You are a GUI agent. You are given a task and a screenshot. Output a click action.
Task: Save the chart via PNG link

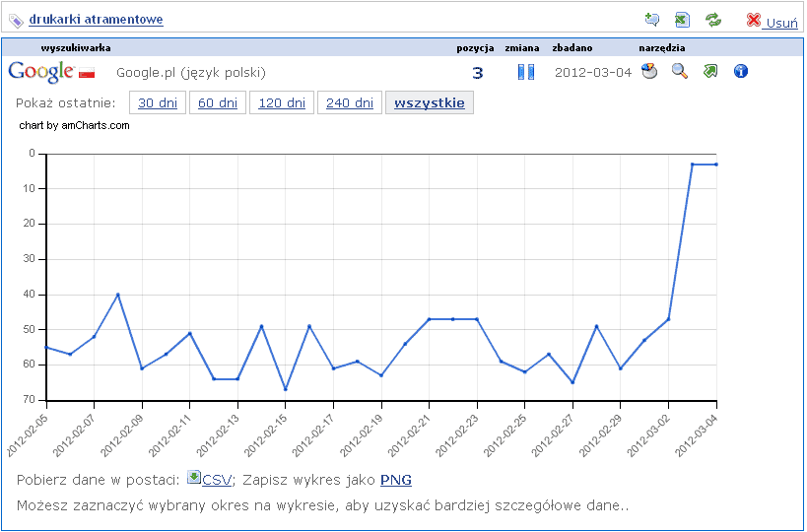395,480
